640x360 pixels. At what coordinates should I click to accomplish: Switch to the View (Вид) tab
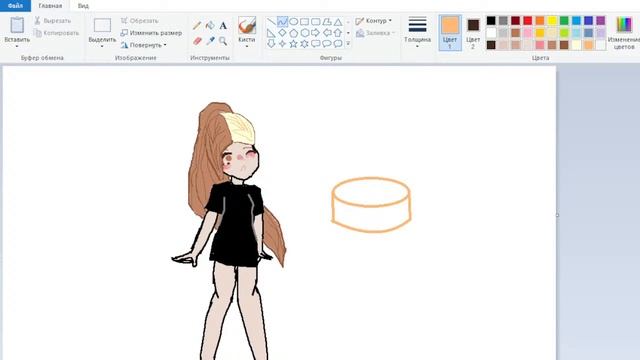click(x=83, y=6)
